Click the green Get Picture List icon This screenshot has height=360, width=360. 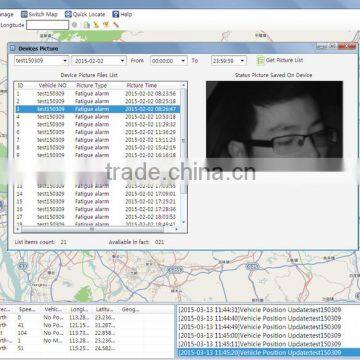[260, 60]
